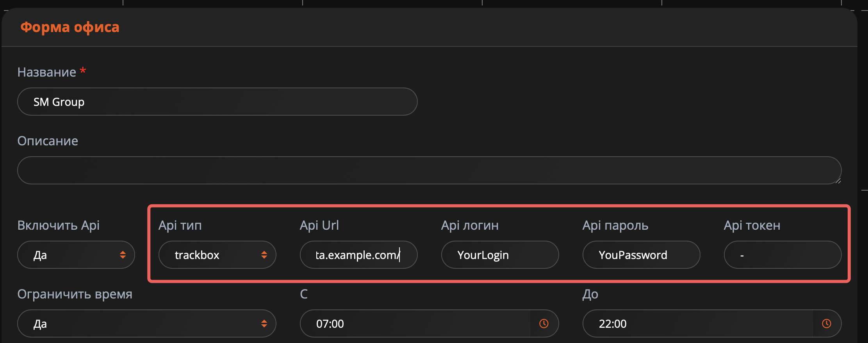This screenshot has height=343, width=868.
Task: Focus the Описание text area
Action: [429, 170]
